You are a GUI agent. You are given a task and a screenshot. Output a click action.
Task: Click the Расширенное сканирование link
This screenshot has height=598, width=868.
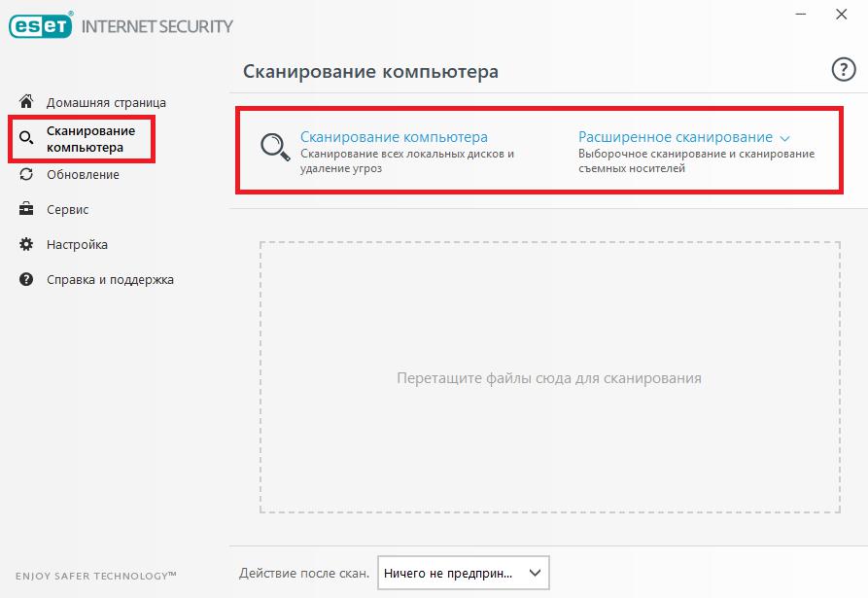676,137
